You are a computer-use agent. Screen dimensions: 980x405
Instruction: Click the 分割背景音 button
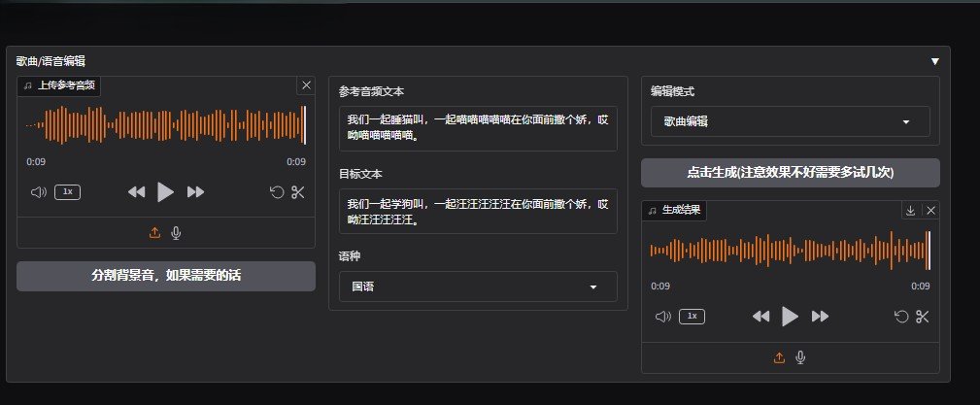(166, 276)
